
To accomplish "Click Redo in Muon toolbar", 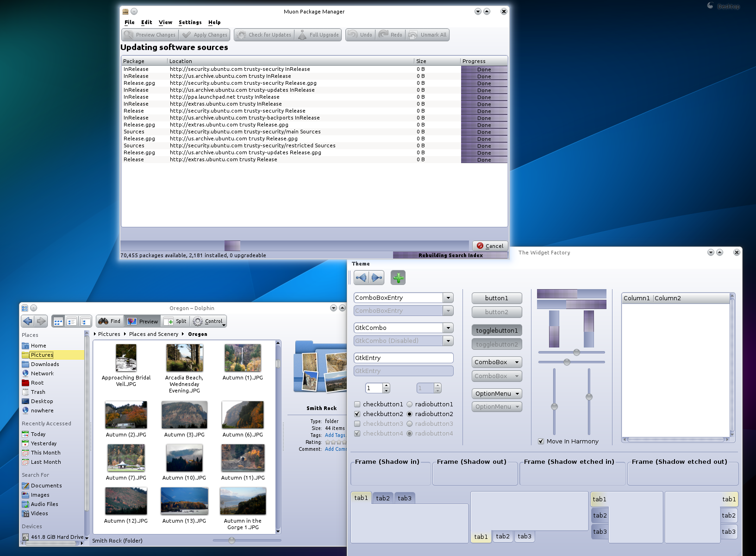I will (391, 35).
